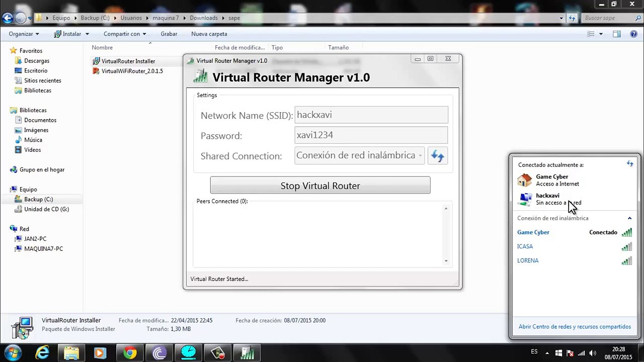Click the Game Cyber house network icon
The image size is (644, 362).
(525, 180)
